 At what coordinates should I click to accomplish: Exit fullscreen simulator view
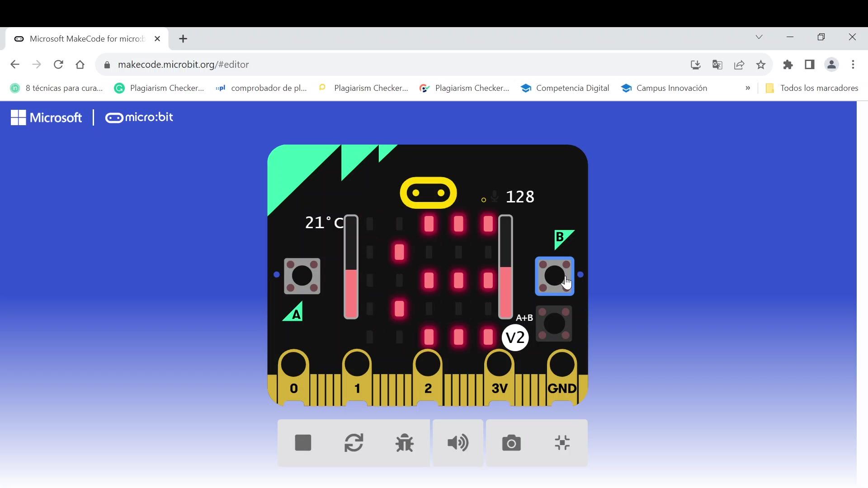(x=562, y=443)
